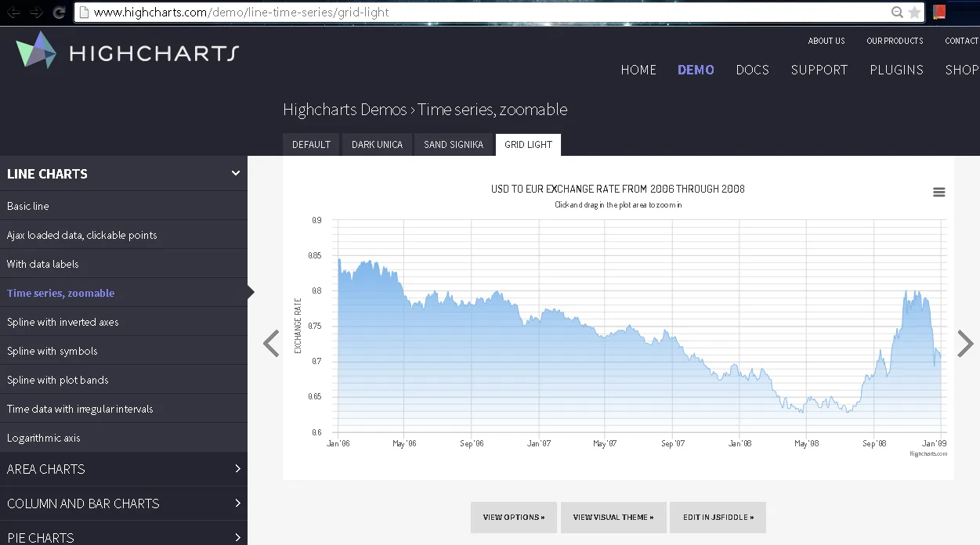Click the Highcharts logo
The image size is (980, 545).
pos(127,51)
